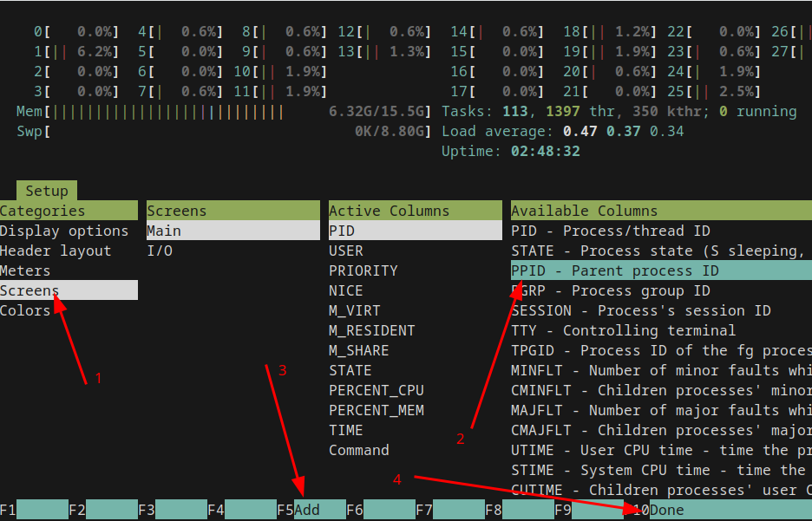Click CPU 25 meter showing 2.5%

tap(714, 92)
